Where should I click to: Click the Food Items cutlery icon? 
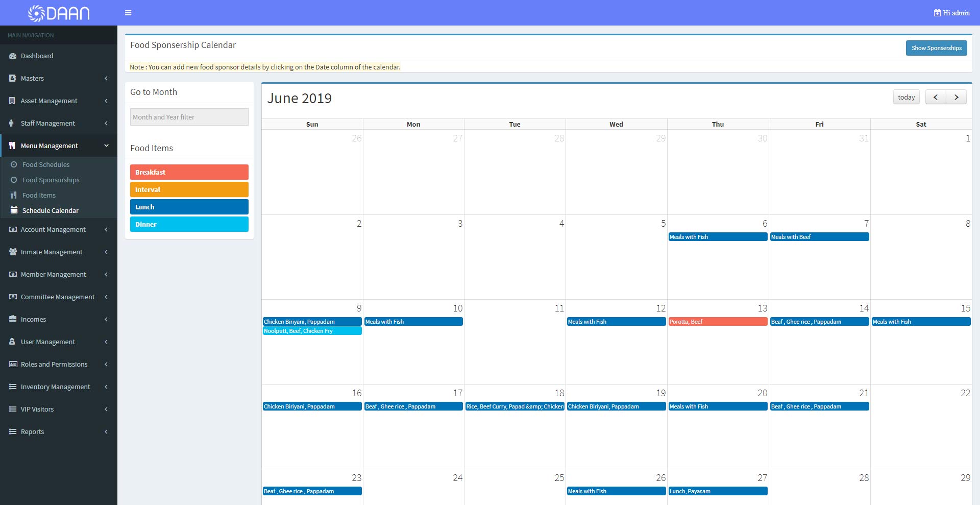[14, 195]
